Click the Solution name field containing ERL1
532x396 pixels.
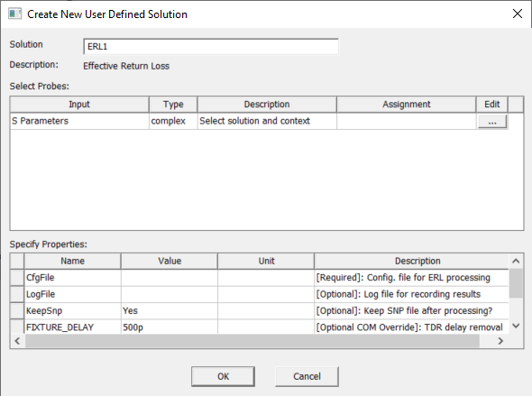pyautogui.click(x=211, y=47)
